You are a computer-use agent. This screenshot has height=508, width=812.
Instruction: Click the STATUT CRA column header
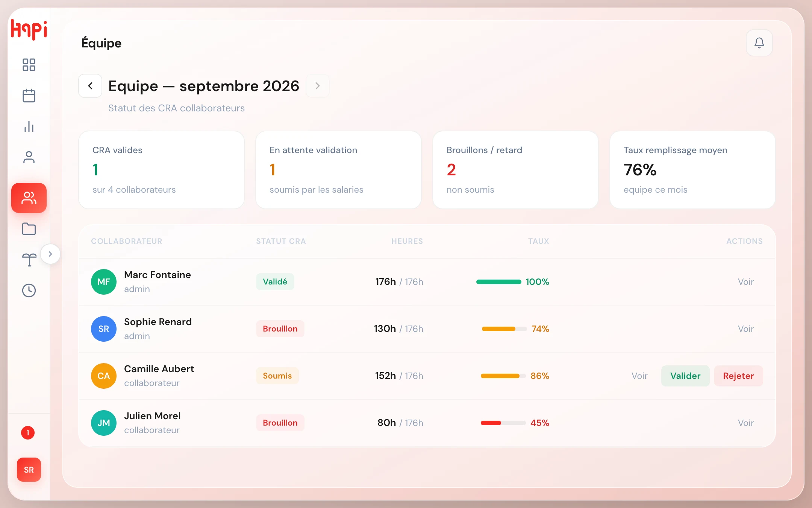click(x=281, y=241)
